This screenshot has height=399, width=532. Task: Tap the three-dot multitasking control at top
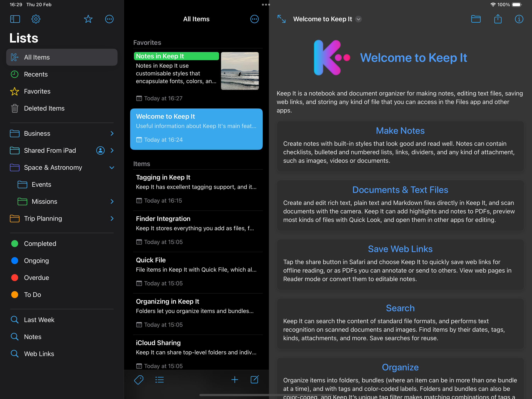click(x=266, y=5)
